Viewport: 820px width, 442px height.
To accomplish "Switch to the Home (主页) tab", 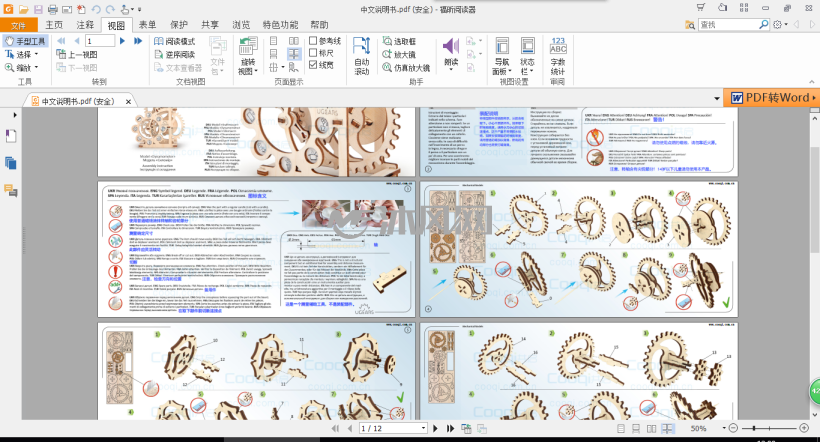I will tap(54, 25).
